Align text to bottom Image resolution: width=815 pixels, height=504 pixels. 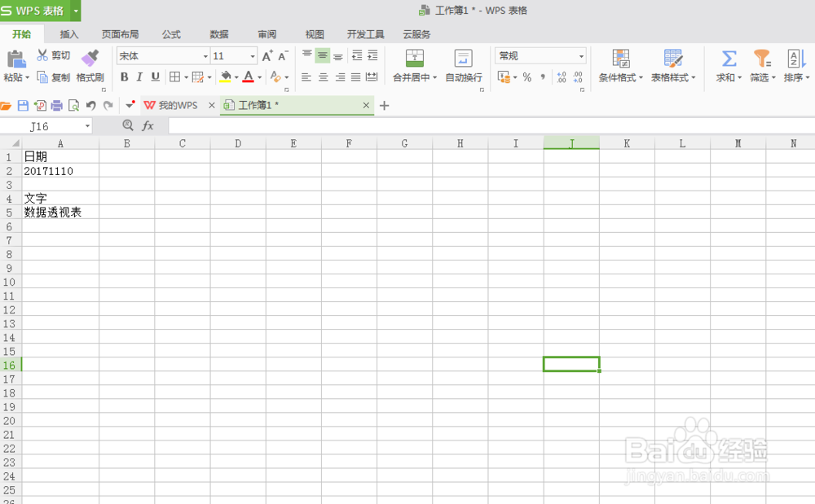(x=338, y=55)
